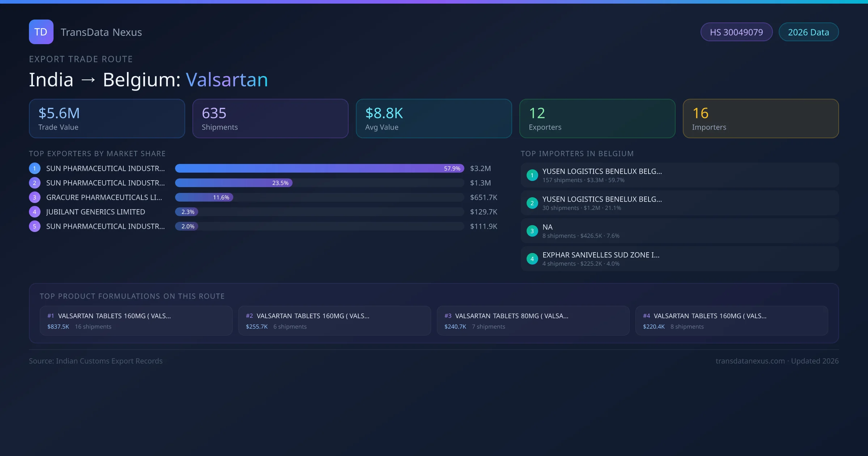Click rank 3 Gracure exporter badge
This screenshot has width=868, height=456.
tap(34, 197)
